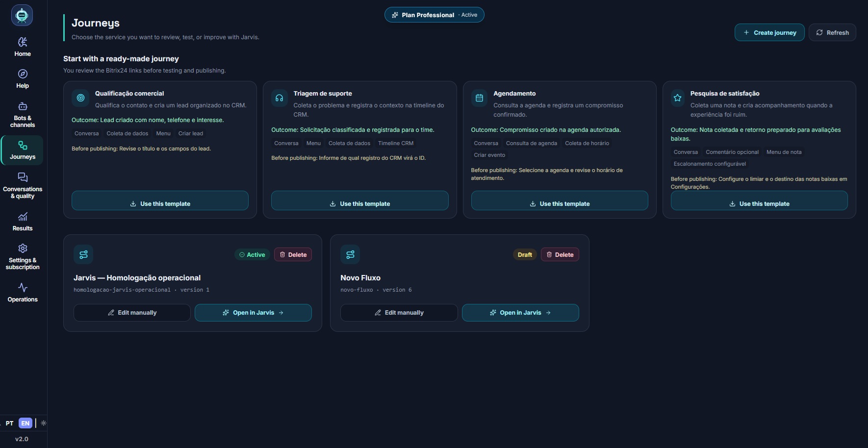Click the Create journey button
This screenshot has width=868, height=448.
tap(769, 32)
